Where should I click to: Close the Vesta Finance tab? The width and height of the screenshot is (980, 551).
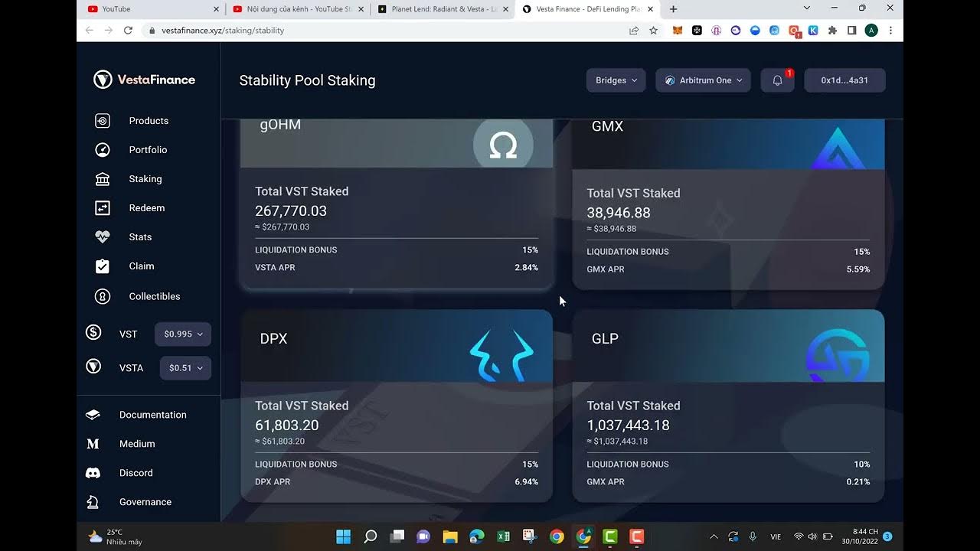tap(651, 9)
